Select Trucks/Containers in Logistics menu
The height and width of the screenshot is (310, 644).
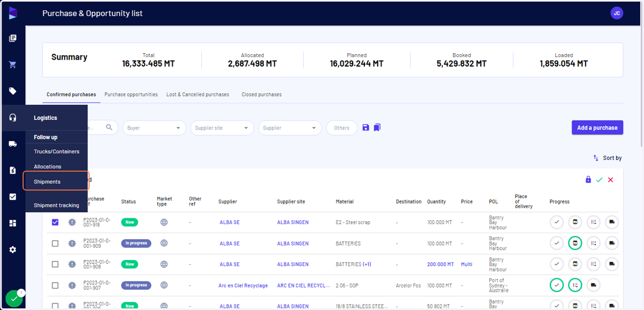click(56, 152)
